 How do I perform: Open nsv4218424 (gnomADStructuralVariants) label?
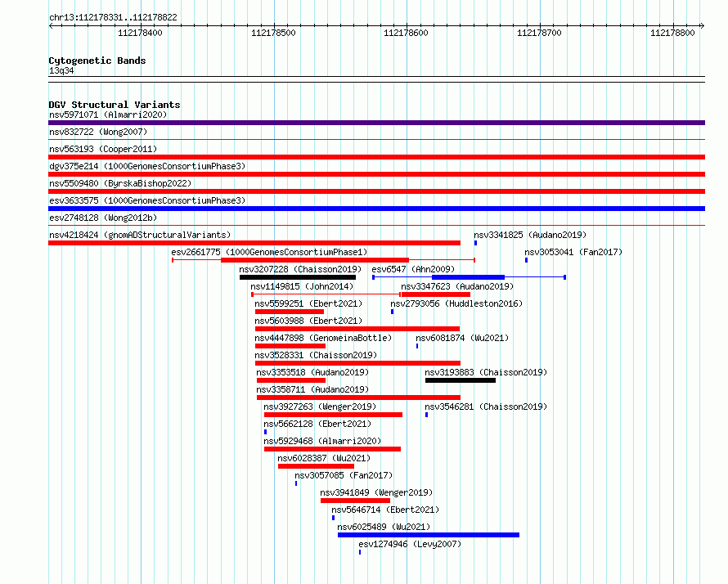click(140, 235)
